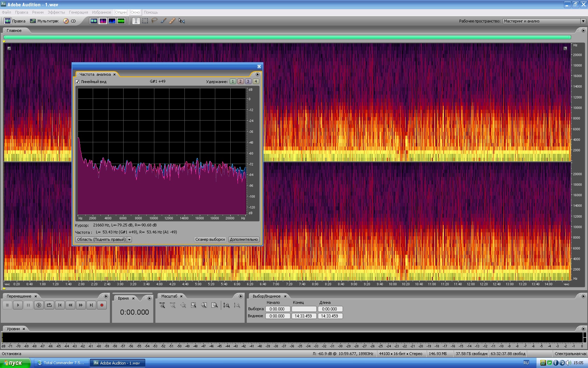This screenshot has height=368, width=588.
Task: Uncheck the Линейный вид checkbox
Action: [77, 82]
